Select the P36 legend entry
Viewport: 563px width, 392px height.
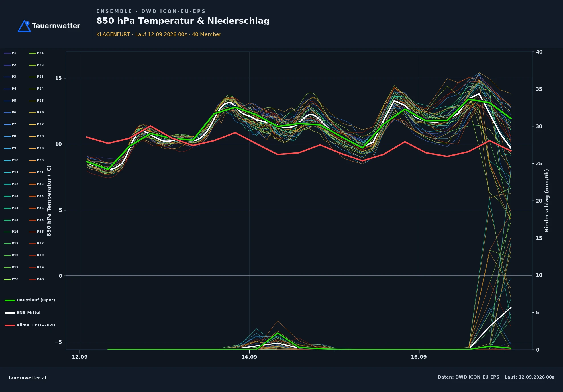(36, 232)
